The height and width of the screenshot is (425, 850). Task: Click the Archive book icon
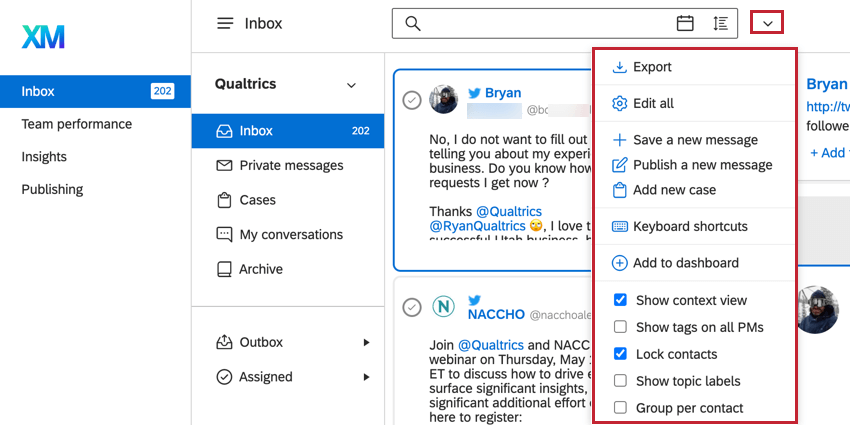pyautogui.click(x=224, y=269)
